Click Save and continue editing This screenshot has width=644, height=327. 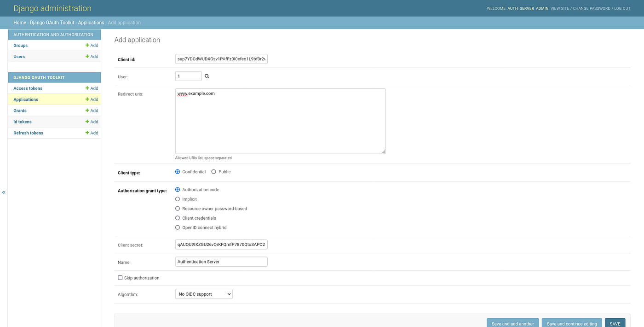point(572,323)
